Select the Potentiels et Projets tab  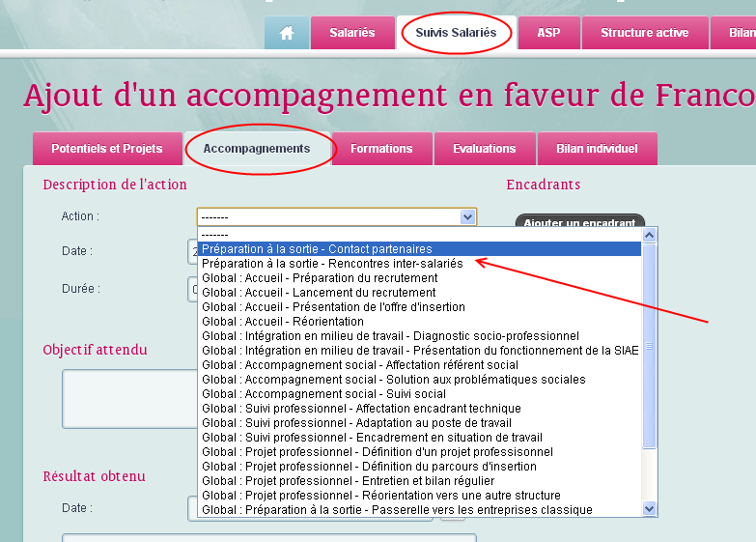(107, 149)
